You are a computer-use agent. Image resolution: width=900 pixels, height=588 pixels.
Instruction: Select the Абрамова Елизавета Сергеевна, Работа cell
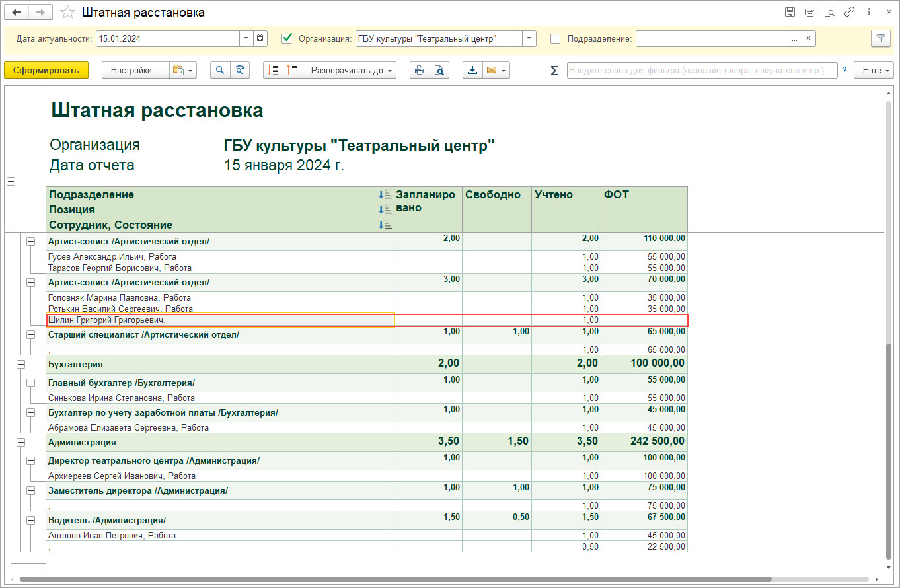[219, 427]
